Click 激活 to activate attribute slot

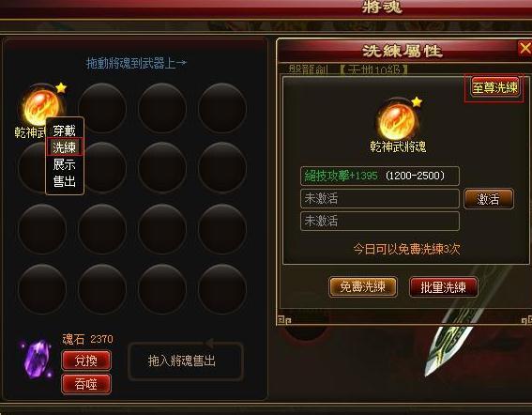489,199
